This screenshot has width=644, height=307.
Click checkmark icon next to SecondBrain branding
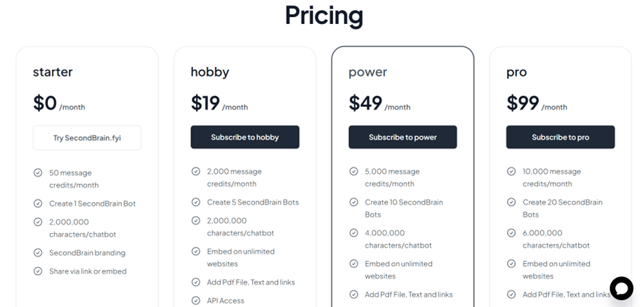38,253
